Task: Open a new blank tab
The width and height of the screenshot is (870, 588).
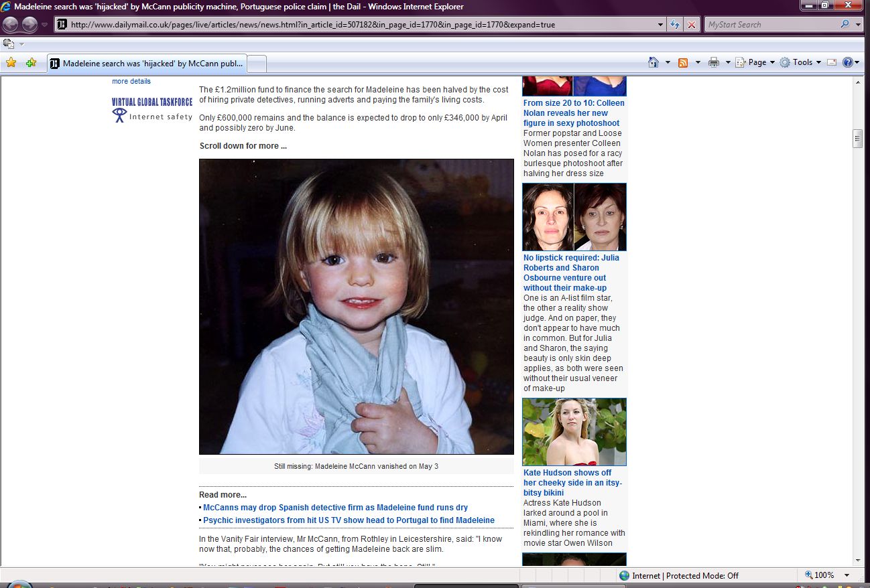Action: 257,64
